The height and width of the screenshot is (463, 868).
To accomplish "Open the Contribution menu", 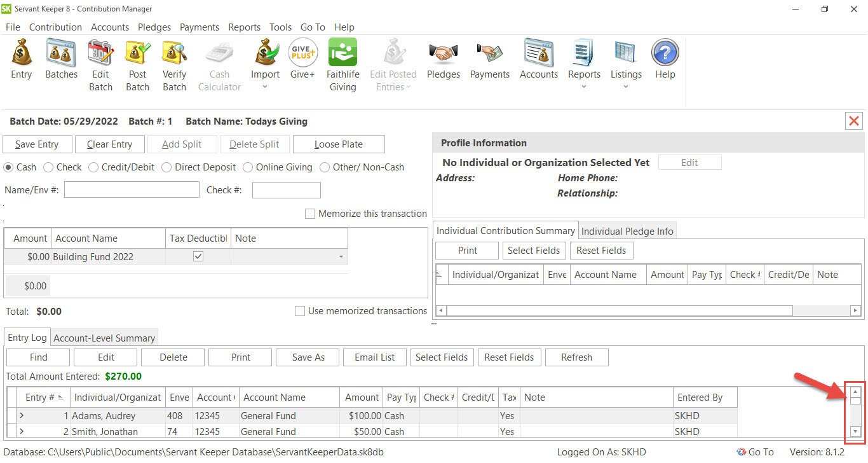I will click(x=55, y=27).
